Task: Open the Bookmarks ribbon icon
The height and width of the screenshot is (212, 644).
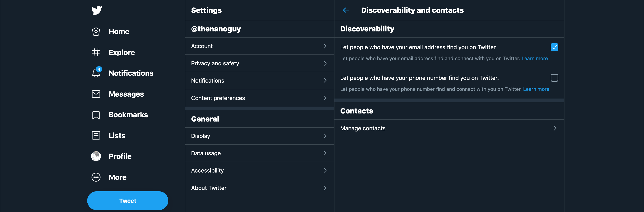Action: pos(96,115)
